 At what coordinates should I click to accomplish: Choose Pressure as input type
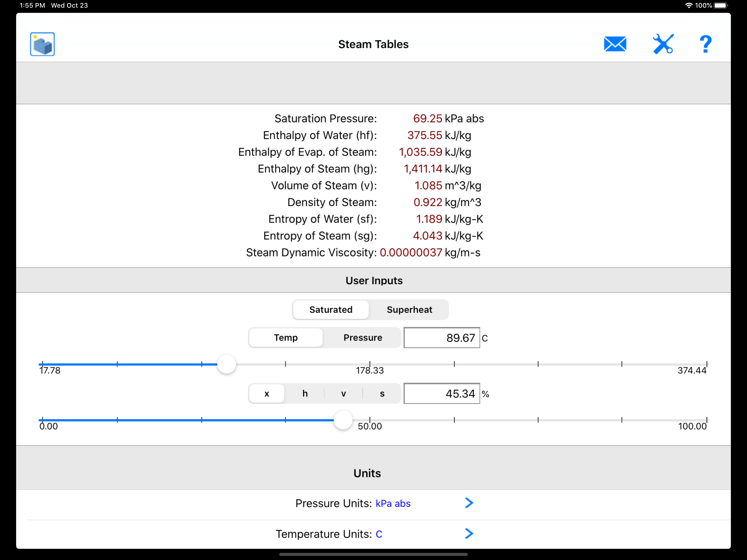363,338
